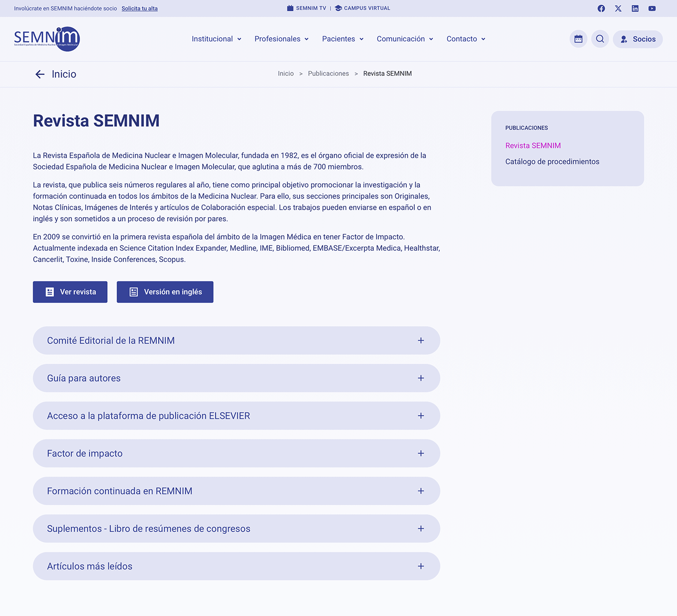
Task: Click the back arrow beside Inicio
Action: (x=40, y=74)
